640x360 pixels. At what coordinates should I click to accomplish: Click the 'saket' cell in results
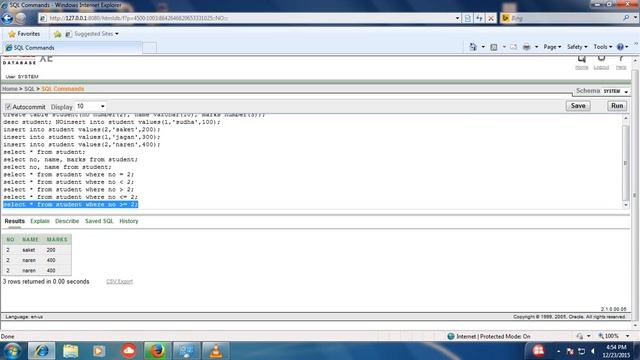pyautogui.click(x=29, y=250)
